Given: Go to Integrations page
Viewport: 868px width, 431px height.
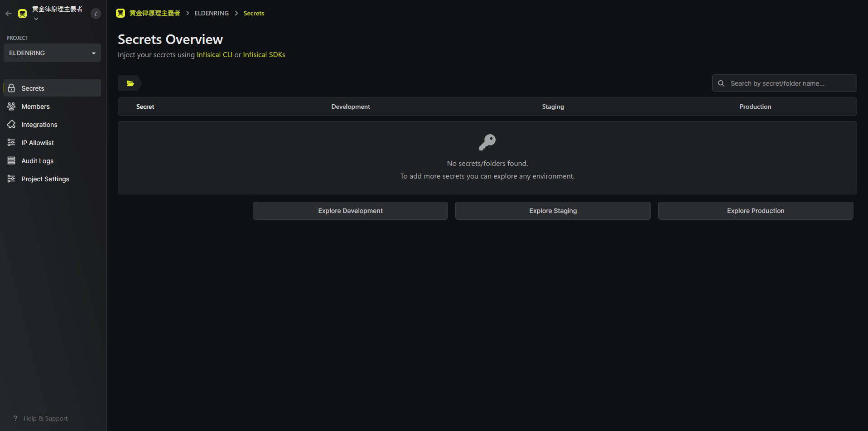Looking at the screenshot, I should coord(52,125).
